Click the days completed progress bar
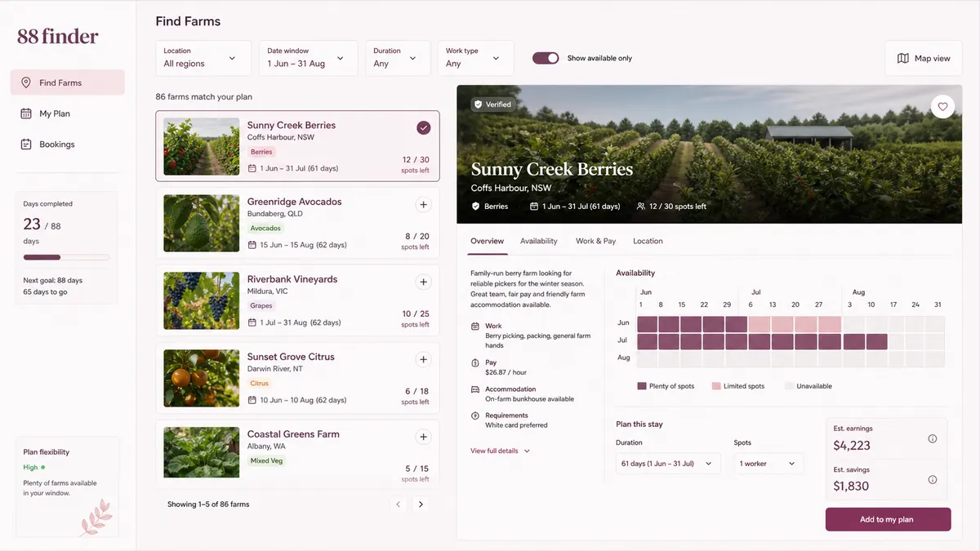Viewport: 980px width, 551px height. pyautogui.click(x=66, y=257)
